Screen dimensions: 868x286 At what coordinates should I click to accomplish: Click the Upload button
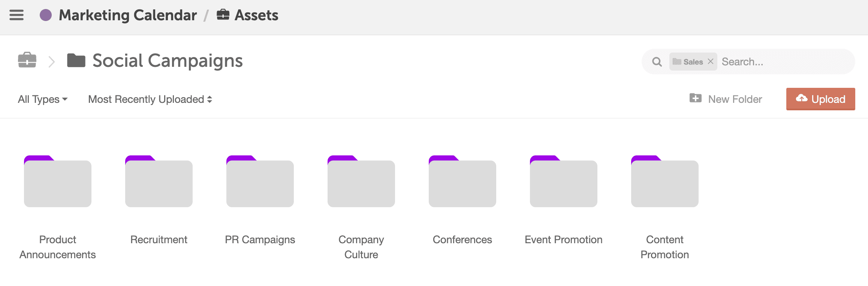pyautogui.click(x=821, y=99)
